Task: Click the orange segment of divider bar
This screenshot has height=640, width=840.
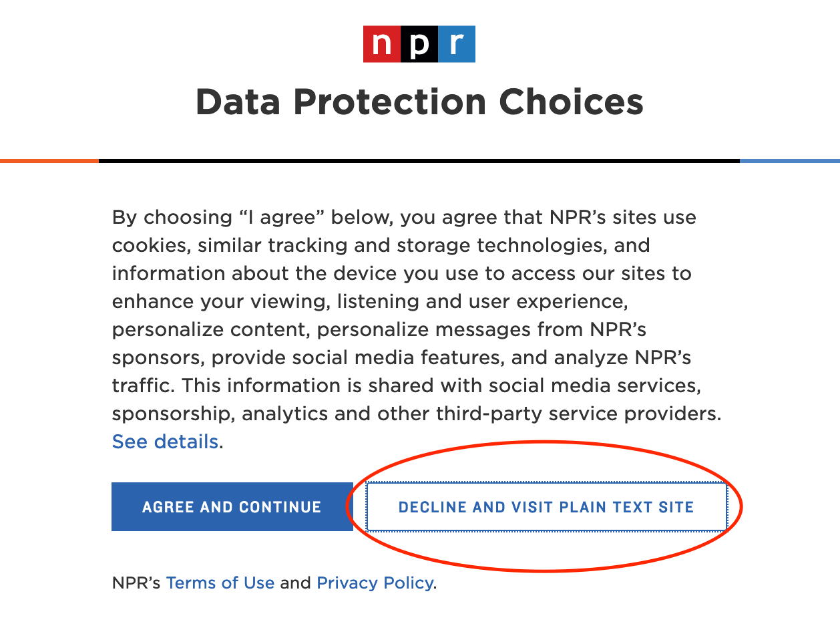Action: point(49,161)
